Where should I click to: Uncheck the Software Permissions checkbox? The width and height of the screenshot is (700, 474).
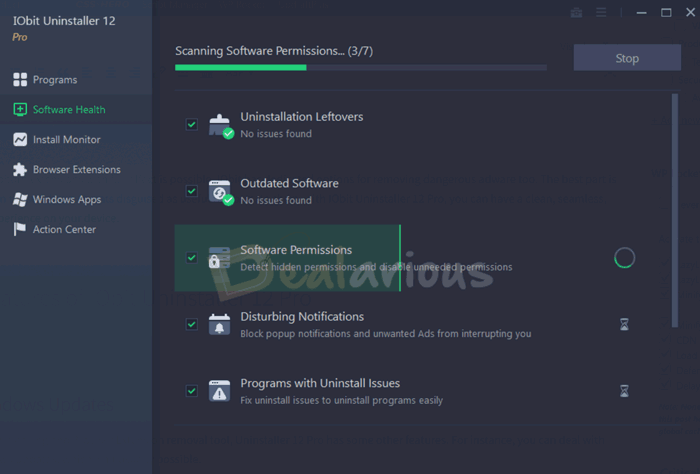tap(192, 258)
